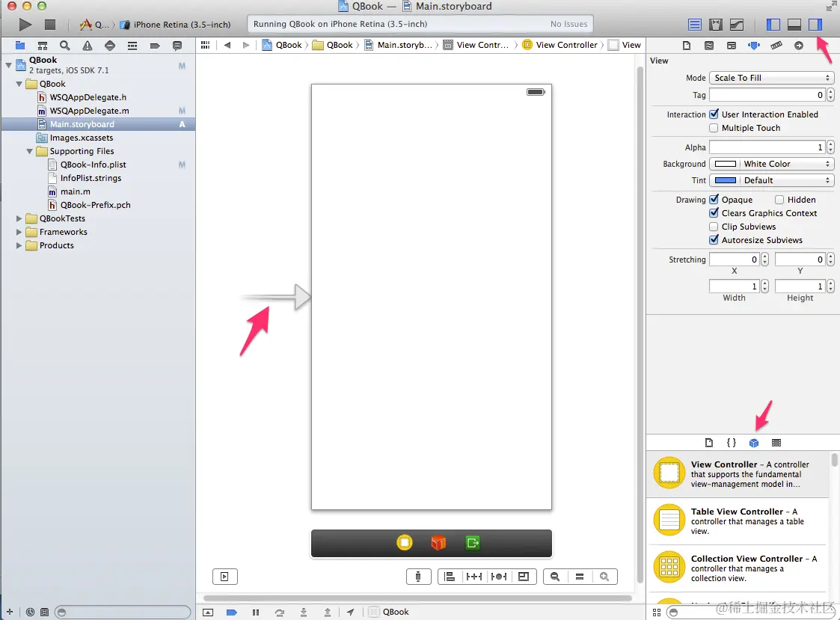840x620 pixels.
Task: Show the document outline button
Action: click(x=225, y=577)
